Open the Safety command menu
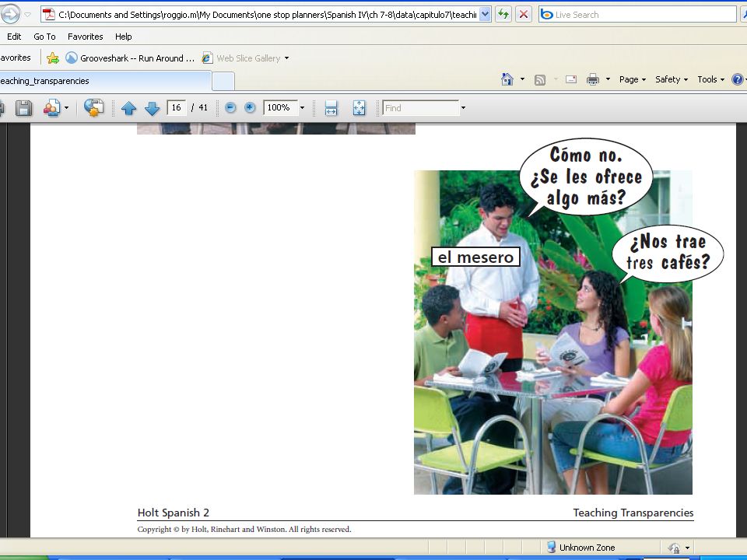747x560 pixels. click(x=672, y=79)
